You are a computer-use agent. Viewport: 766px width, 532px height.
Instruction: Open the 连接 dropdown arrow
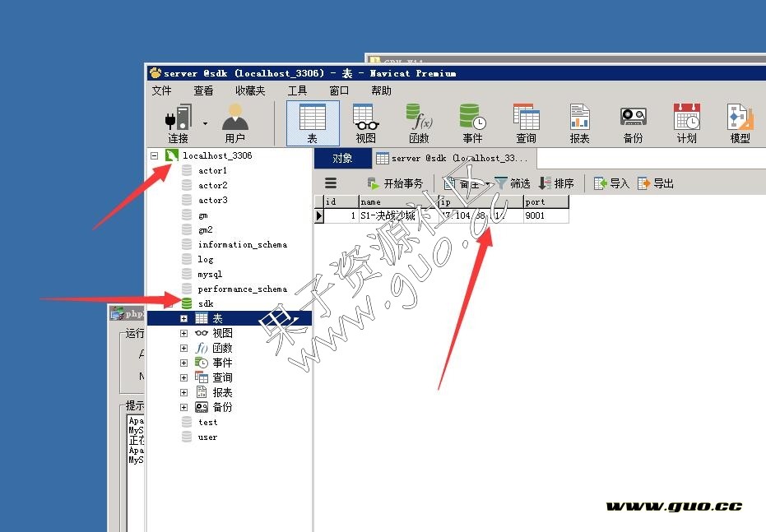coord(205,124)
